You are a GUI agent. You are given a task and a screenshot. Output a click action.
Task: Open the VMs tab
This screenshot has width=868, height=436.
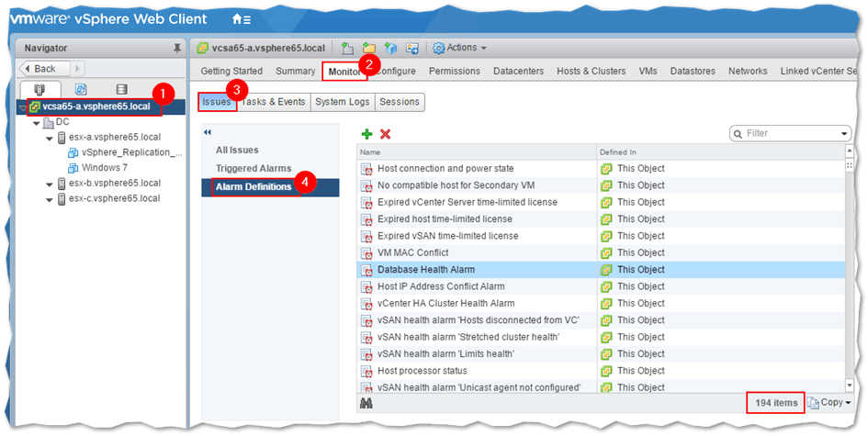tap(648, 72)
